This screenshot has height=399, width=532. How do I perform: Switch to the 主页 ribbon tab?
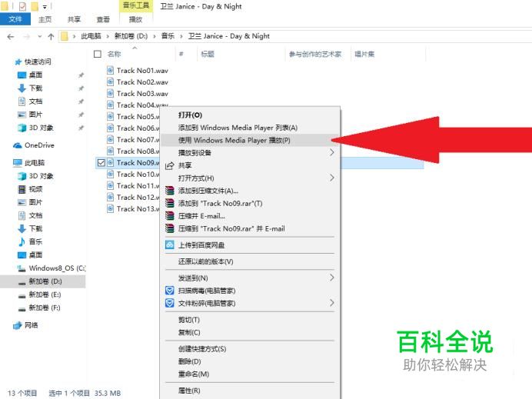(45, 19)
